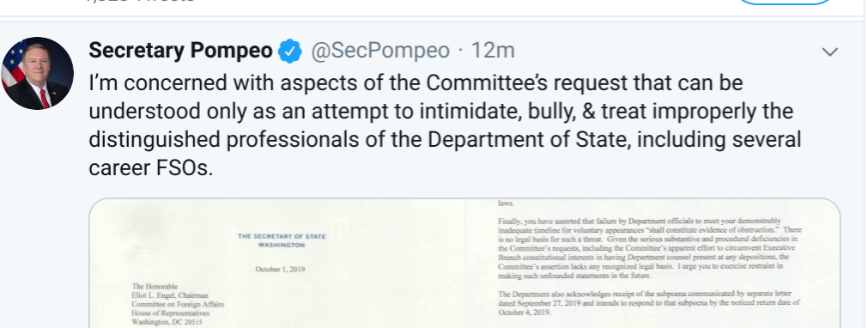Click the words 'career FSOs.' in tweet
Screen dimensions: 868x328
click(150, 168)
